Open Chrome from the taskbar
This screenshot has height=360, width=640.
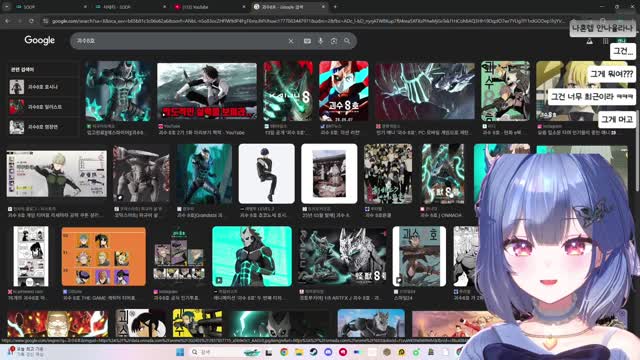pos(284,352)
